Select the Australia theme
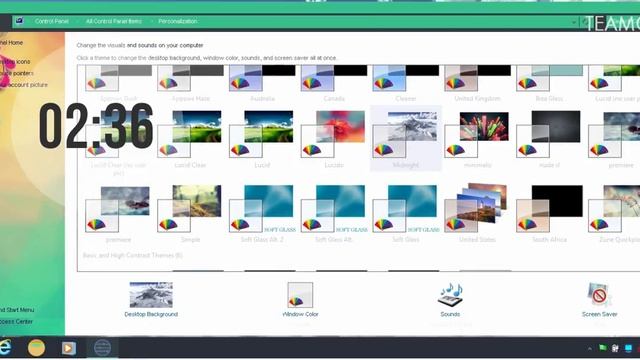 coord(262,83)
